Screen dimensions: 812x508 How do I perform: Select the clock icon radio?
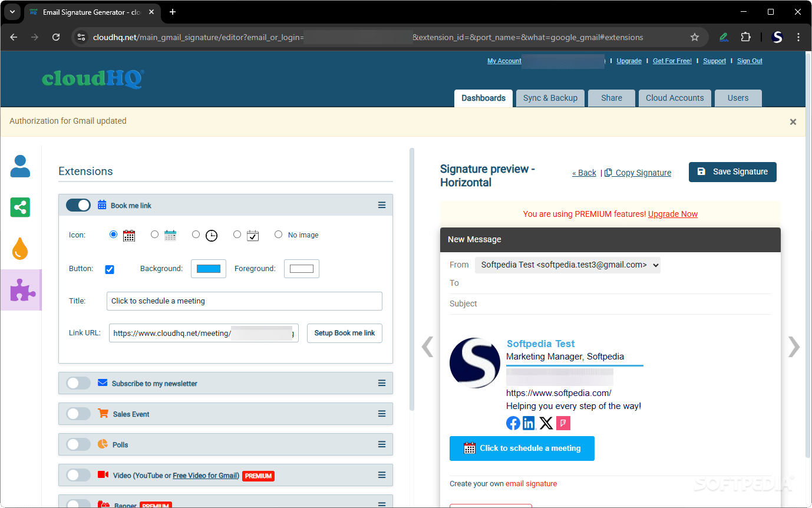coord(196,235)
